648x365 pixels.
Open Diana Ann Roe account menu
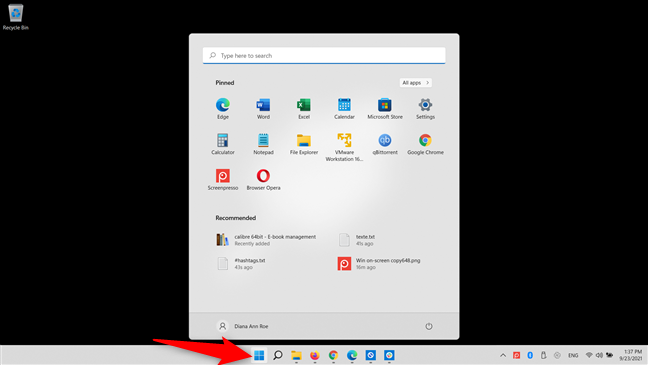click(x=243, y=326)
